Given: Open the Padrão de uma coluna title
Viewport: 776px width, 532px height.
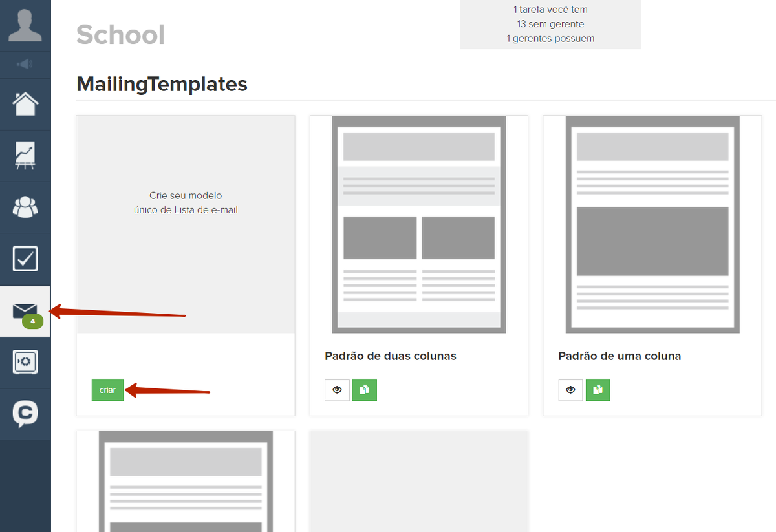Looking at the screenshot, I should click(x=619, y=356).
